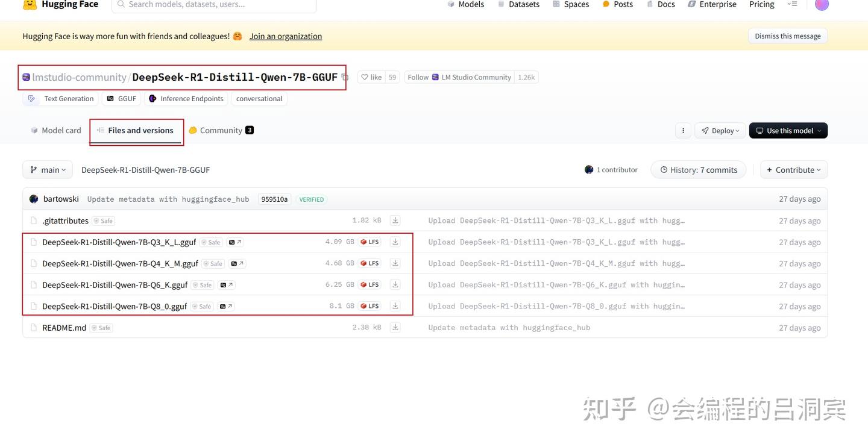Click your profile avatar in the top right
The height and width of the screenshot is (444, 868).
[x=822, y=5]
